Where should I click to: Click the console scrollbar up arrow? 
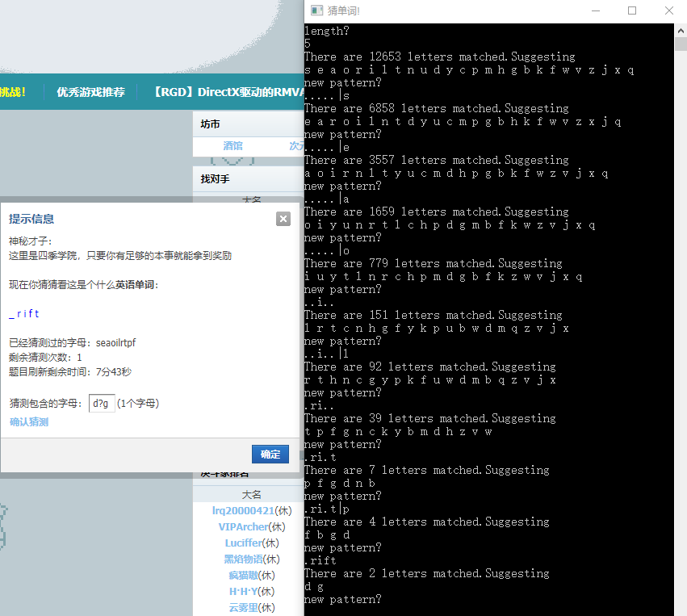[681, 31]
